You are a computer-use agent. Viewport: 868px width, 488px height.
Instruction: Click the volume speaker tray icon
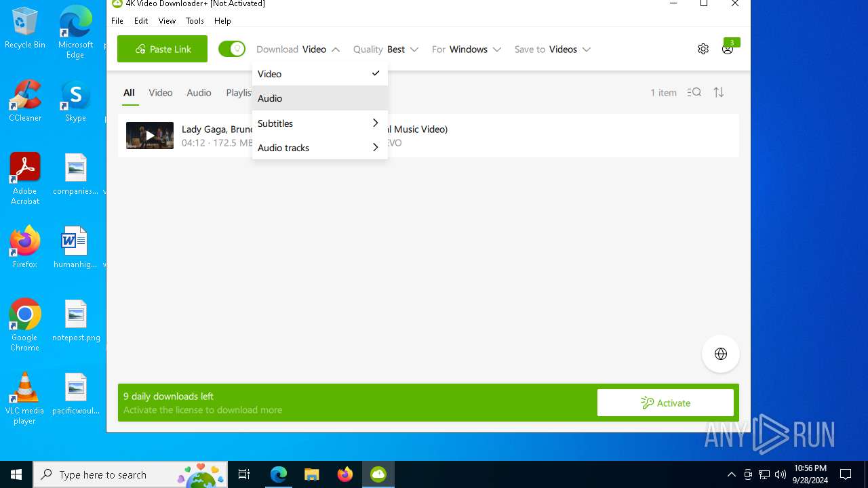[781, 474]
